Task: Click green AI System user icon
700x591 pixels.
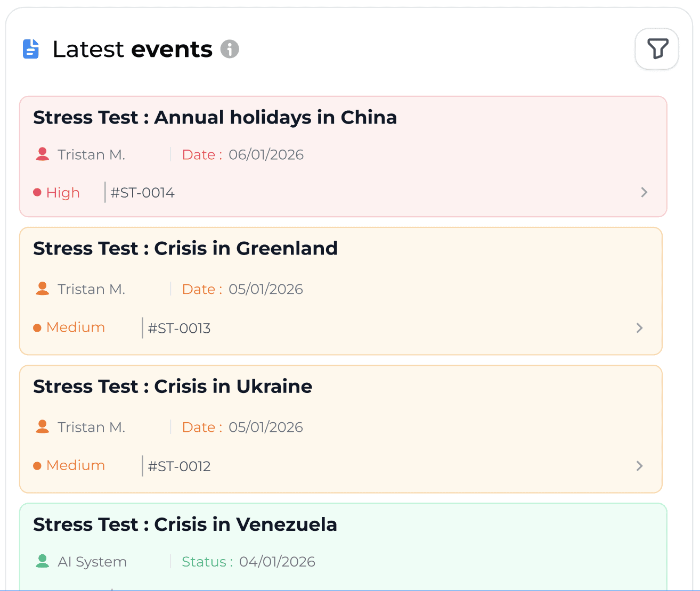Action: tap(43, 561)
